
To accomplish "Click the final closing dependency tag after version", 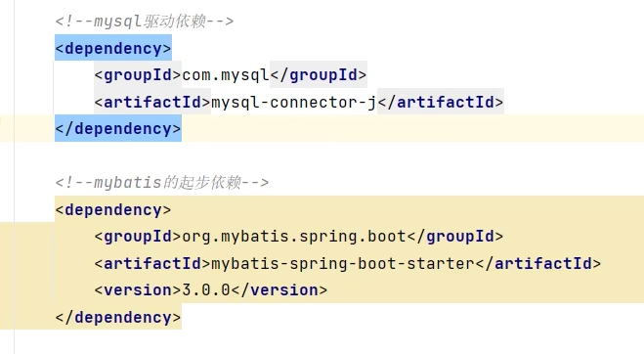I will point(118,317).
